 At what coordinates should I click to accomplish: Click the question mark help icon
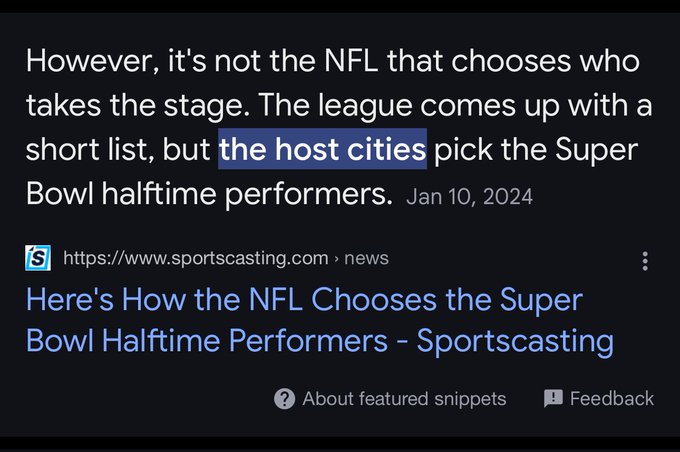tap(284, 399)
